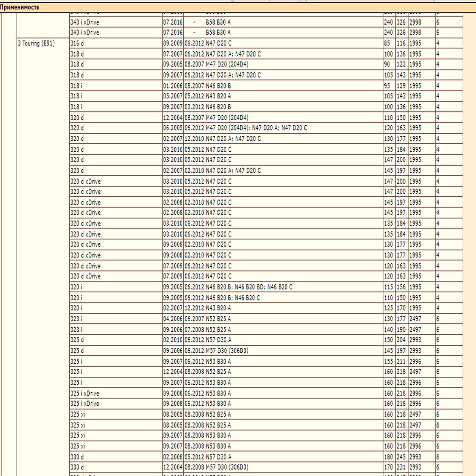Select 330 d engine M57 D30 (306D3)
The image size is (476, 476).
pyautogui.click(x=227, y=467)
